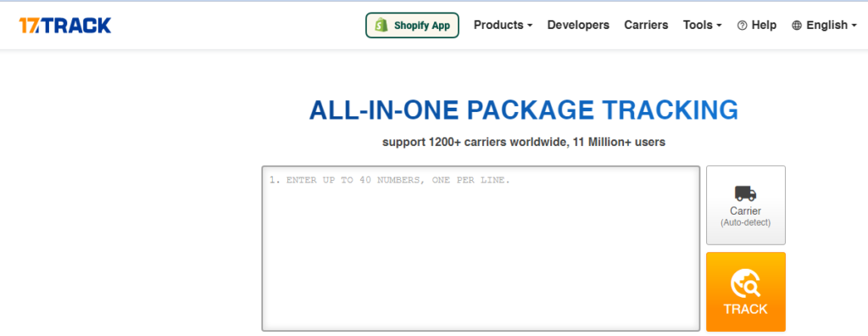The width and height of the screenshot is (868, 336).
Task: Expand the Products dropdown arrow
Action: 530,25
